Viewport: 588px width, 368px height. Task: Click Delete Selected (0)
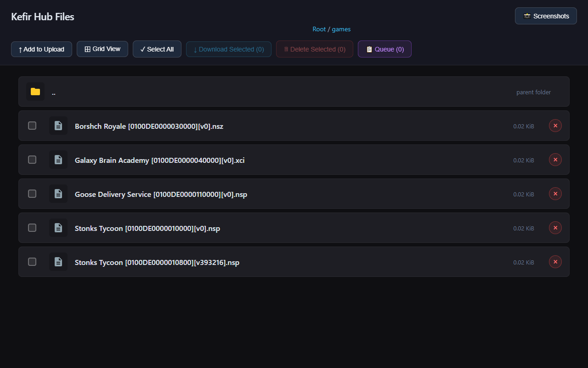(x=315, y=49)
